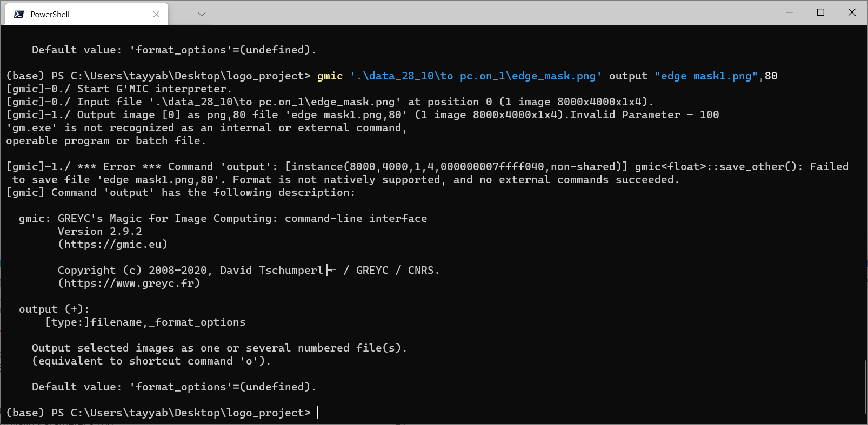Click '[type:]filename,_format_options' line

click(145, 322)
